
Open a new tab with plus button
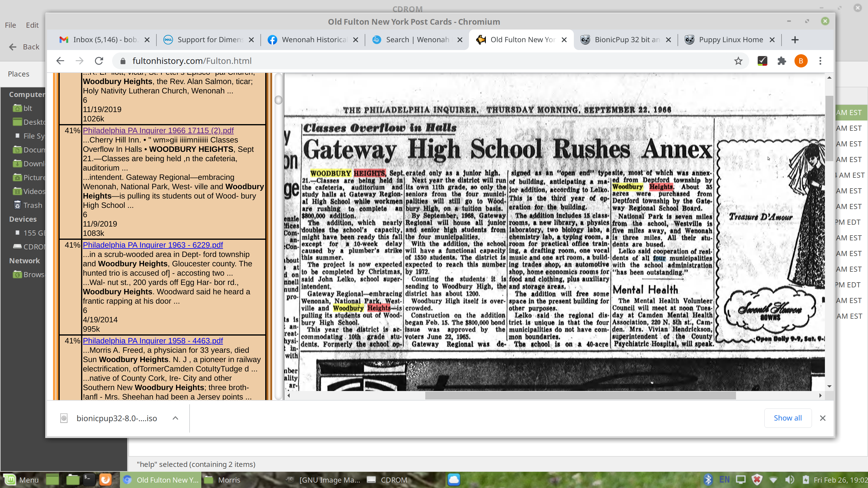point(795,40)
